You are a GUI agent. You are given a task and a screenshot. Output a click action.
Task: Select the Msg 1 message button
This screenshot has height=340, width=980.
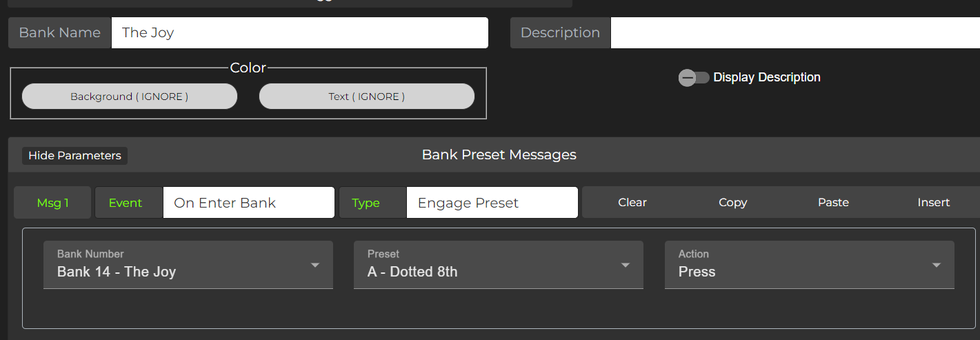click(x=52, y=203)
